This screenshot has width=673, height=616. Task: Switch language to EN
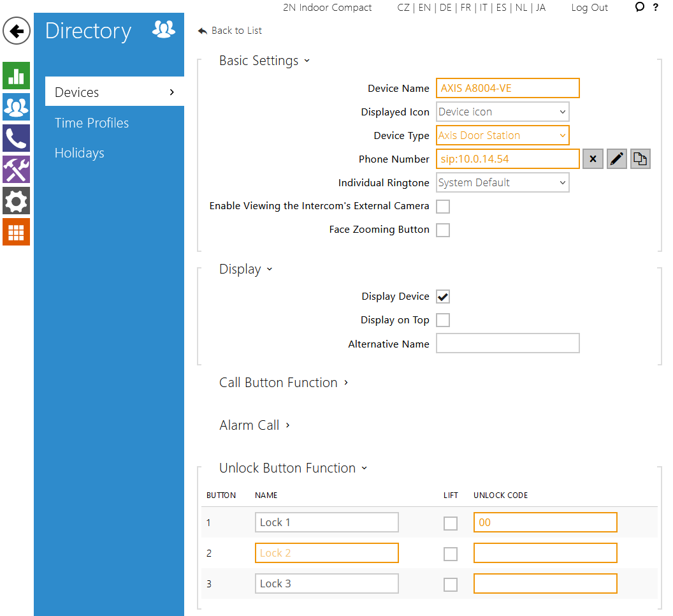coord(424,7)
